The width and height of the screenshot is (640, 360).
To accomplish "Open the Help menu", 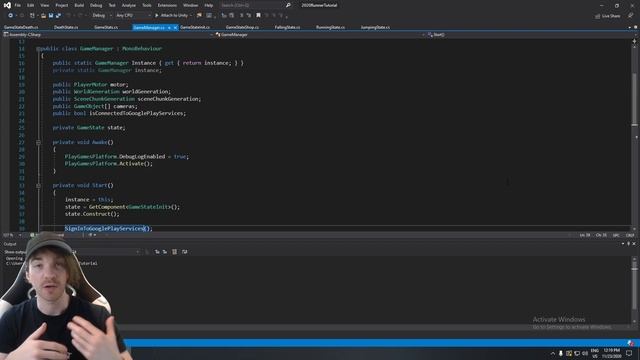I will coord(209,5).
